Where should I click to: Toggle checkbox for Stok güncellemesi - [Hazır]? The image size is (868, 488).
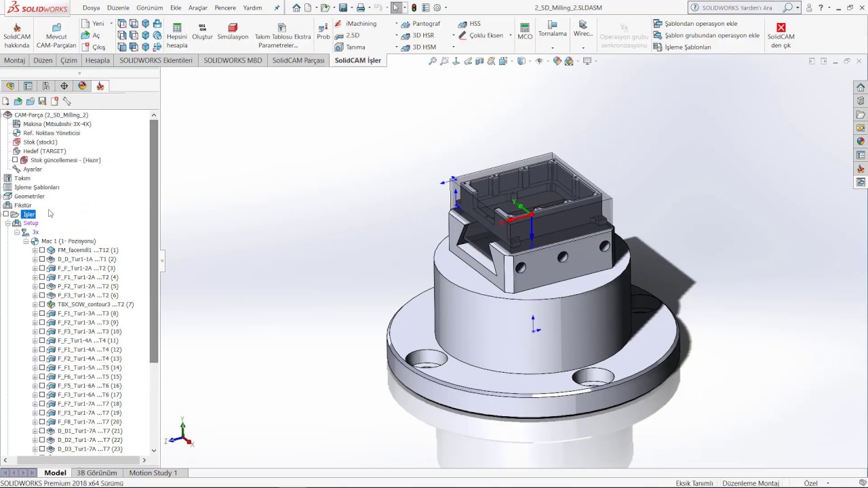click(x=15, y=160)
